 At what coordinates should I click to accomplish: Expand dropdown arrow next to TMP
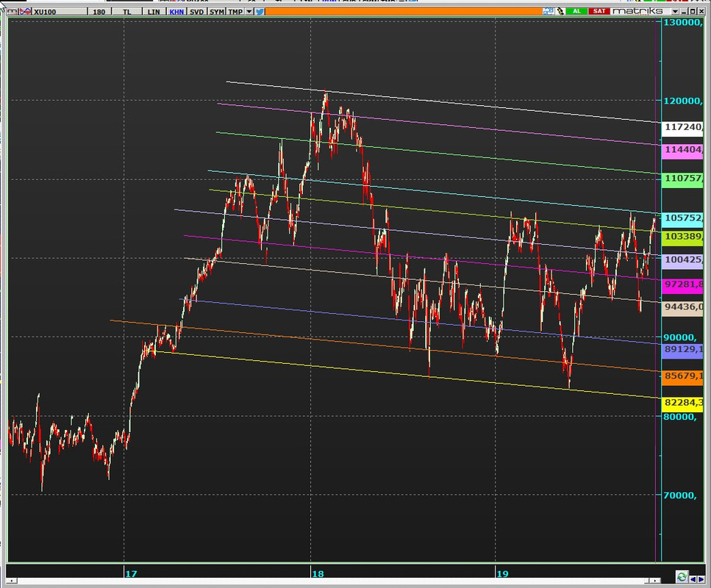pos(249,11)
